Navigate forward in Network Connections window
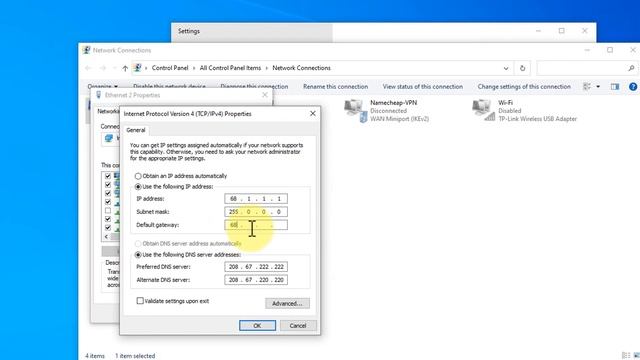 pyautogui.click(x=103, y=68)
